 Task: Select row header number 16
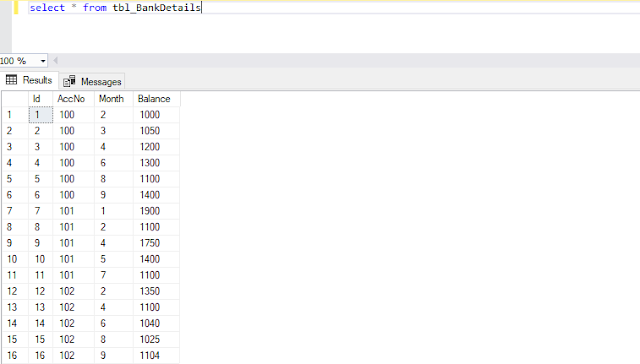point(16,355)
